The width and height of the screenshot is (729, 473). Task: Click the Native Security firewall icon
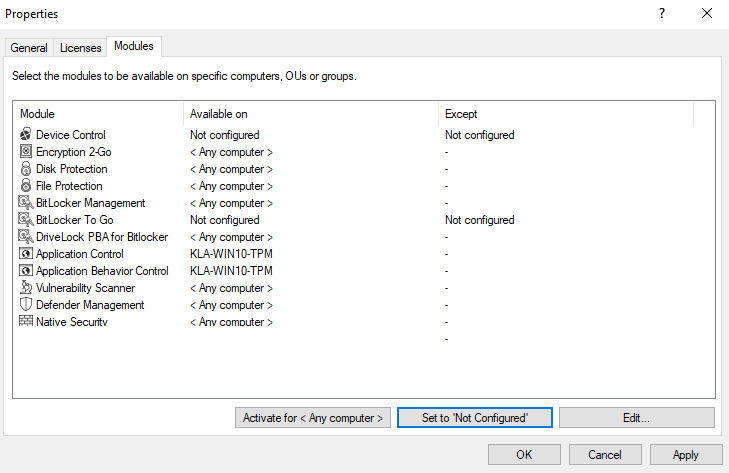26,321
